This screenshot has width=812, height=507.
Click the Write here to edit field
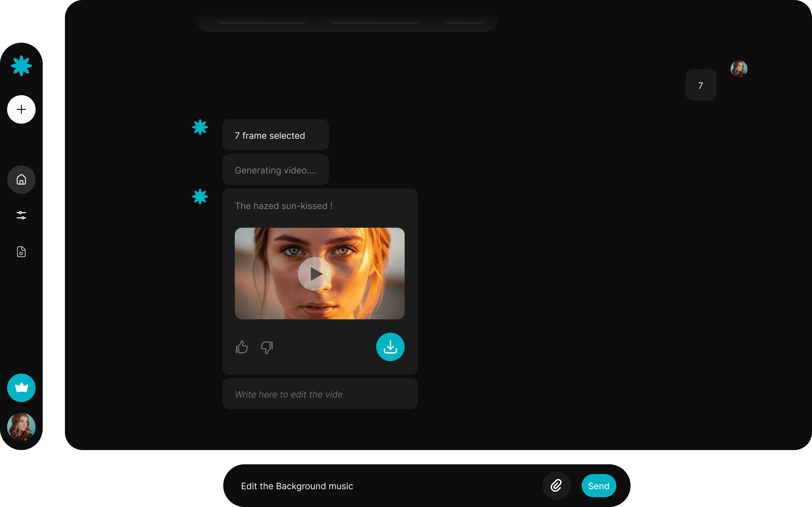pos(320,394)
